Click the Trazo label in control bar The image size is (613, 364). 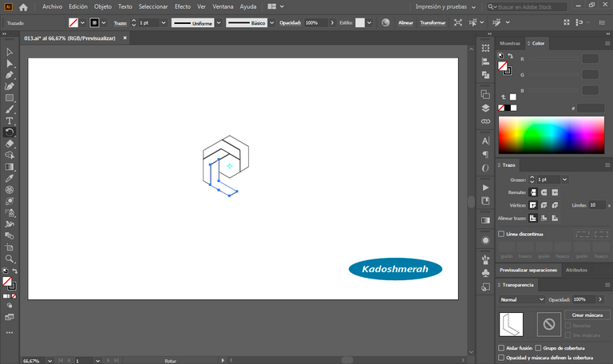120,23
